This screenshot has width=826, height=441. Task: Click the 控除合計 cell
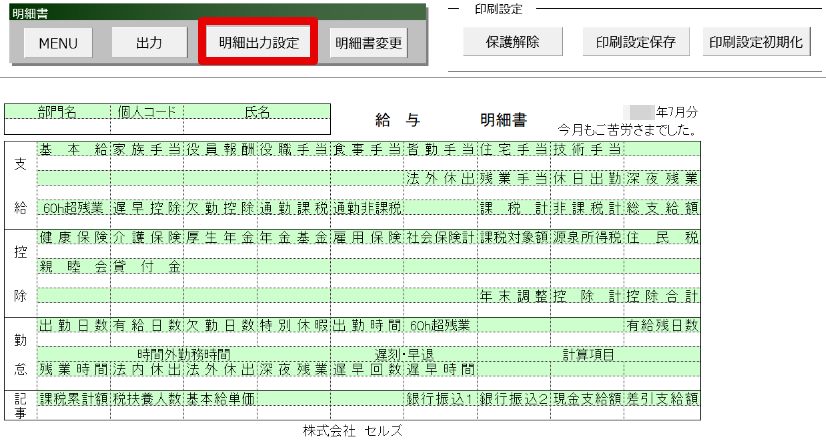tap(661, 297)
